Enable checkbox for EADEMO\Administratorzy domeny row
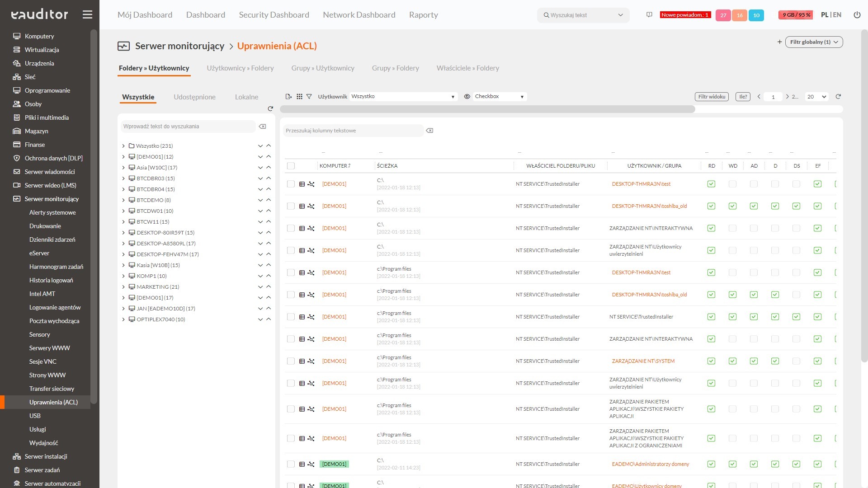The width and height of the screenshot is (868, 488). pos(290,464)
